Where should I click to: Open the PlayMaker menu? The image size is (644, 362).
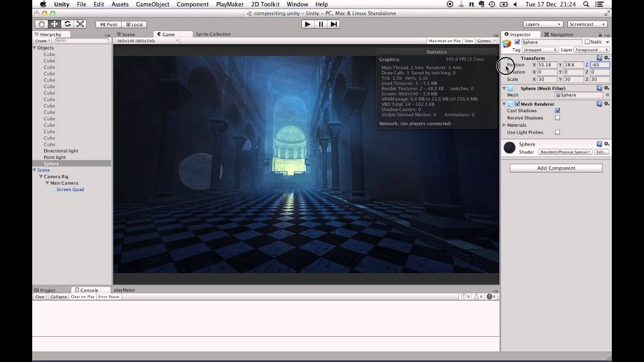[x=230, y=5]
